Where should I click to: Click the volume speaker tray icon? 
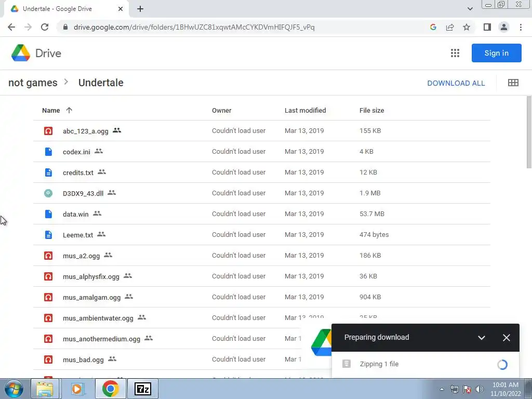pos(480,389)
